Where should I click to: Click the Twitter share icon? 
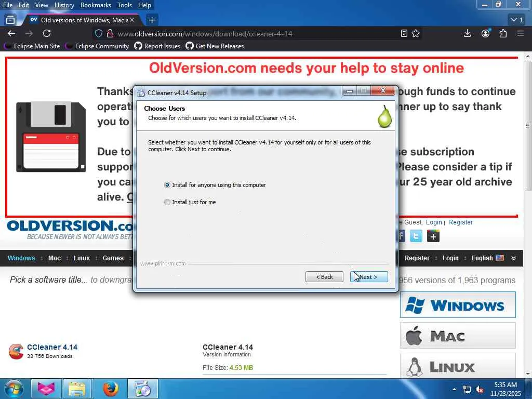[x=416, y=236]
